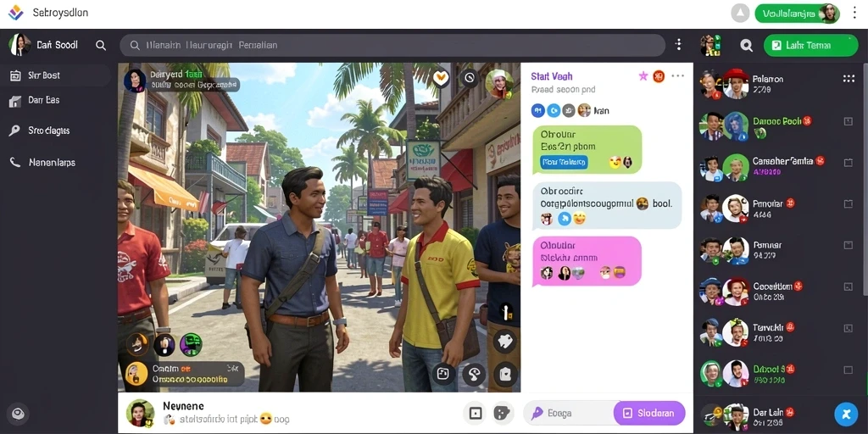The image size is (868, 434).
Task: Click the blue reaction icon in gray bubble
Action: [x=564, y=219]
